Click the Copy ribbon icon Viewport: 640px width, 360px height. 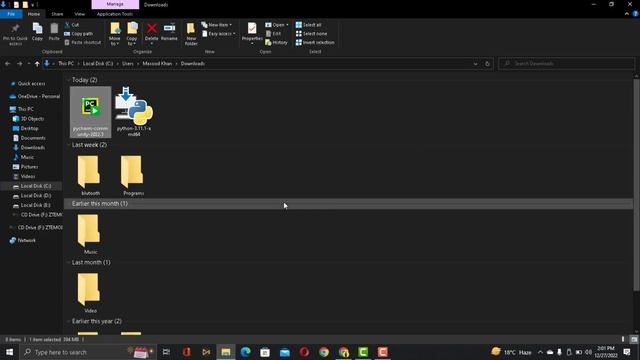37,28
